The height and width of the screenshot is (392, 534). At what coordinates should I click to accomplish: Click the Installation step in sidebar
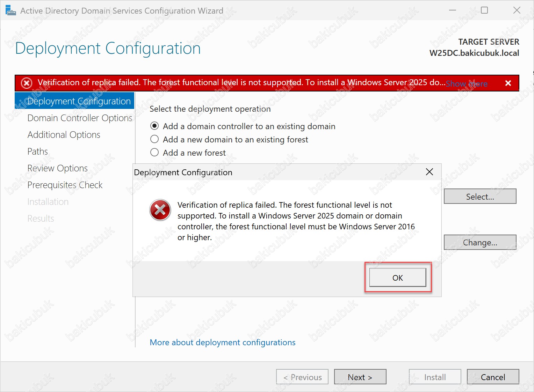point(48,202)
